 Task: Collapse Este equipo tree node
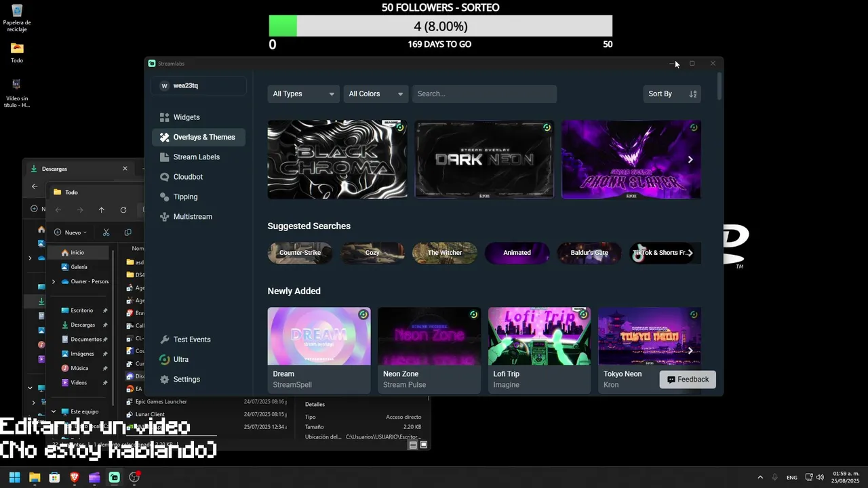click(x=54, y=411)
